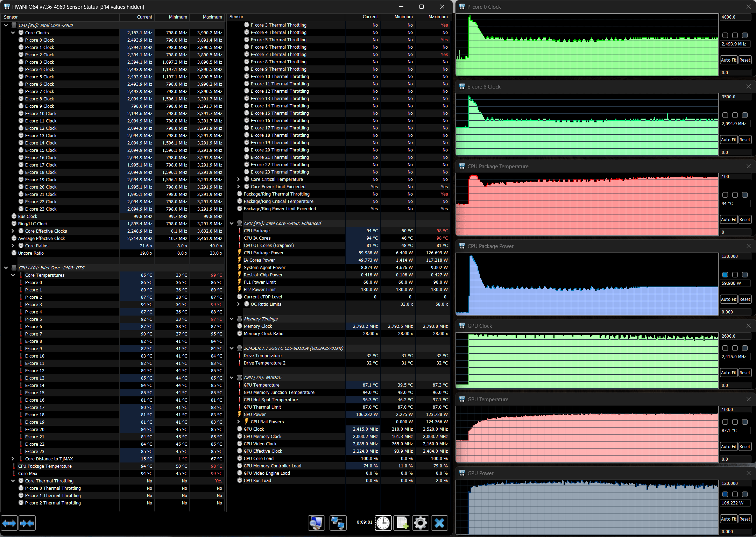Click the remote network computers icon

[x=338, y=523]
